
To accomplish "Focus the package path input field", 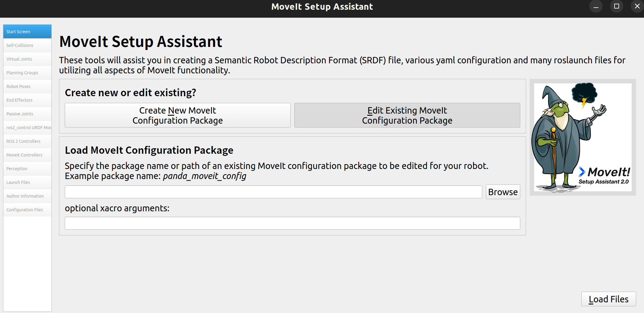I will [273, 192].
